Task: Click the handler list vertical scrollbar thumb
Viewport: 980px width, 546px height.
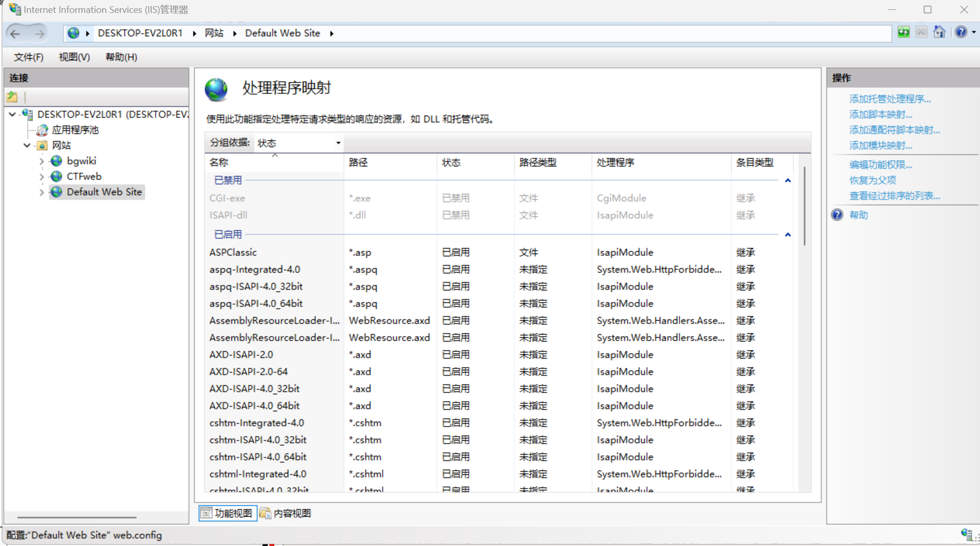Action: coord(804,206)
